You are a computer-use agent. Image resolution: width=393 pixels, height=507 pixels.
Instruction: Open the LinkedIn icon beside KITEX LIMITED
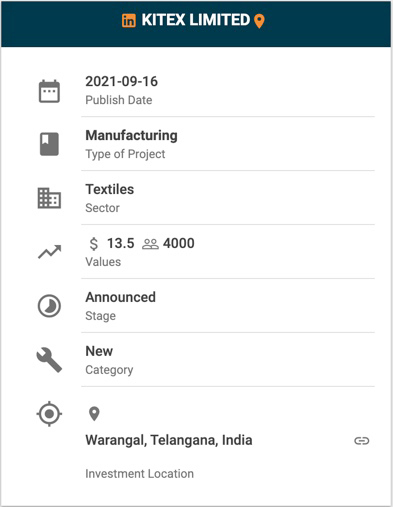[129, 21]
